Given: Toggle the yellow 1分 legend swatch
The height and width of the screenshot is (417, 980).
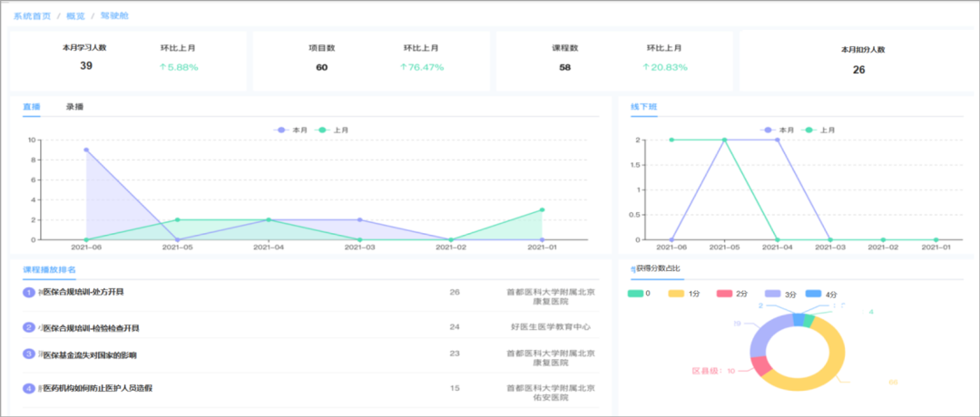Looking at the screenshot, I should 677,294.
